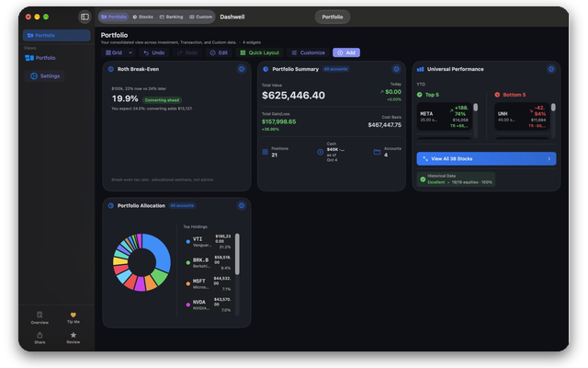
Task: Click the Portfolio Allocation clock icon
Action: (x=111, y=205)
